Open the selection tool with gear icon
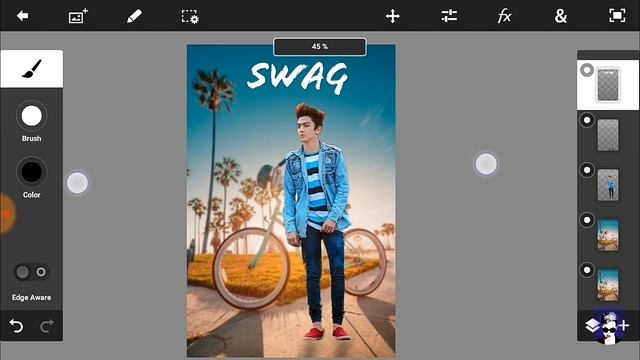 (x=190, y=17)
